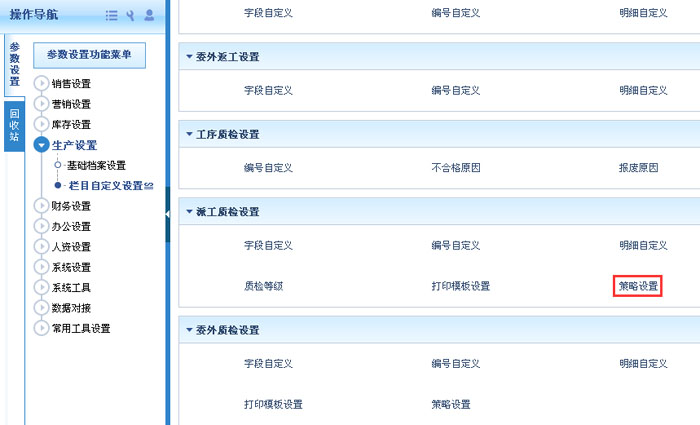Collapse the 工序质检设置 section panel
This screenshot has width=700, height=425.
pyautogui.click(x=189, y=134)
